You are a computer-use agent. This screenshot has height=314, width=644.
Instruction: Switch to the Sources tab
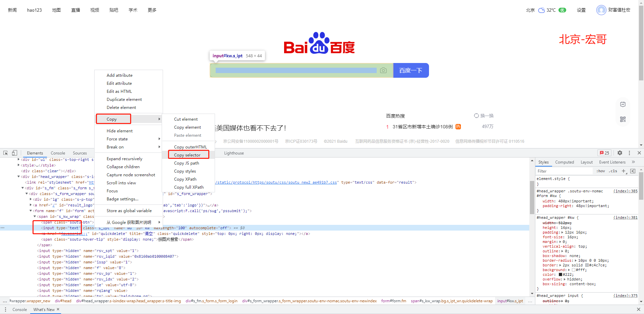pyautogui.click(x=80, y=153)
